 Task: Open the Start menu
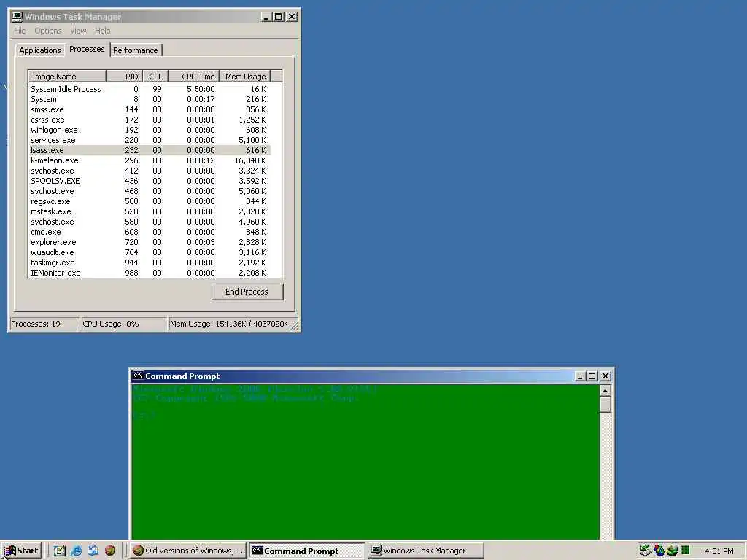(21, 551)
